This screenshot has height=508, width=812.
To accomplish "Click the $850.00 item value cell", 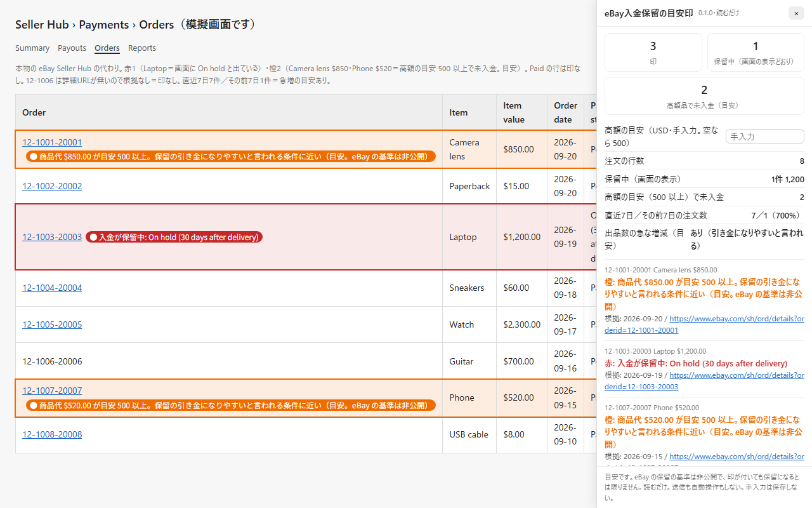I will coord(522,149).
